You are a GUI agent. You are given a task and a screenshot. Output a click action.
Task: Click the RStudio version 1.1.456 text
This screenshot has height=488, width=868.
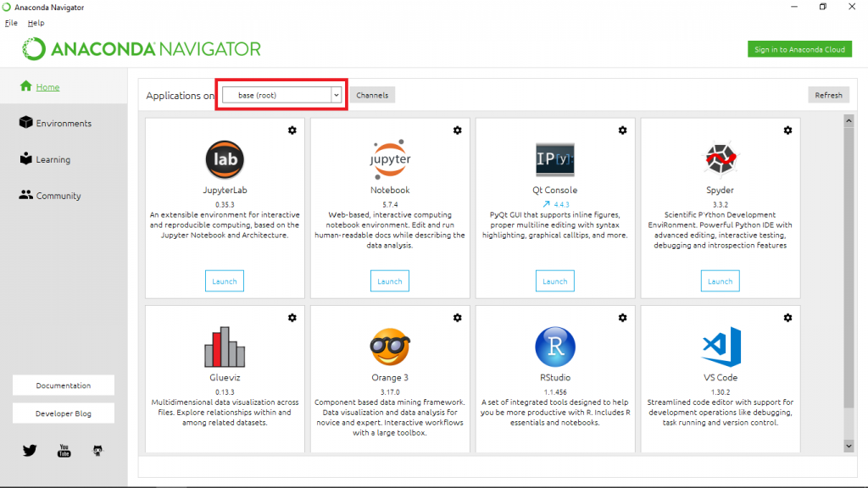click(554, 391)
